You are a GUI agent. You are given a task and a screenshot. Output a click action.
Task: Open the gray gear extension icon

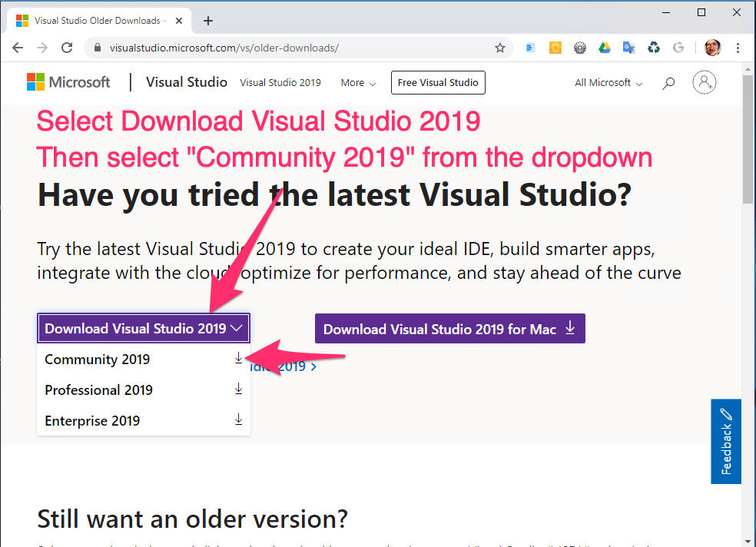pyautogui.click(x=580, y=48)
